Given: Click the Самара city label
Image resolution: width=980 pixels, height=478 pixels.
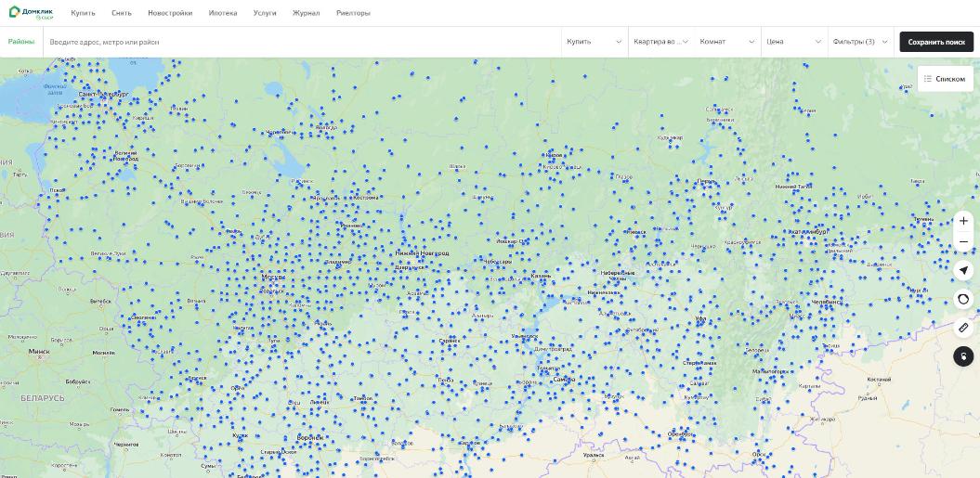Looking at the screenshot, I should pos(564,380).
